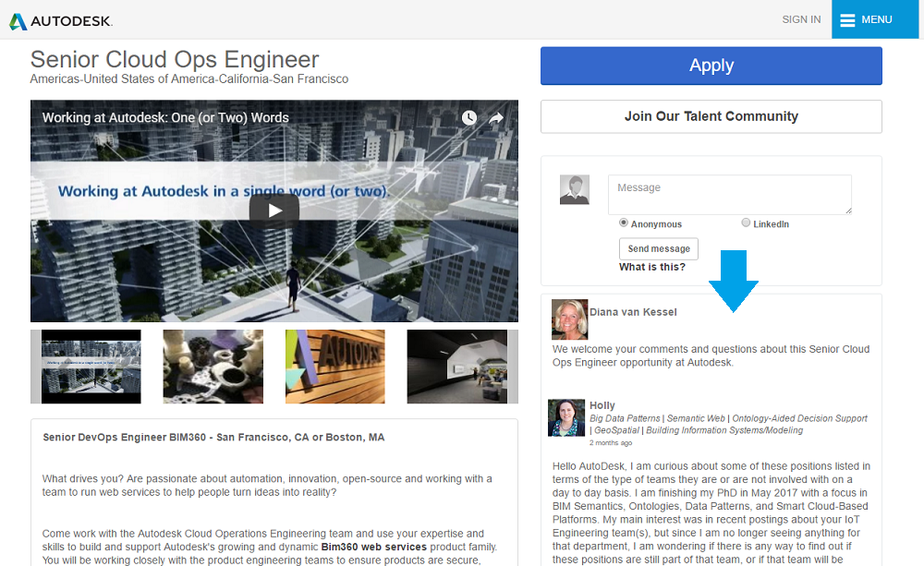Viewport: 924px width, 566px height.
Task: Click Diana's welcome comment text
Action: 711,355
